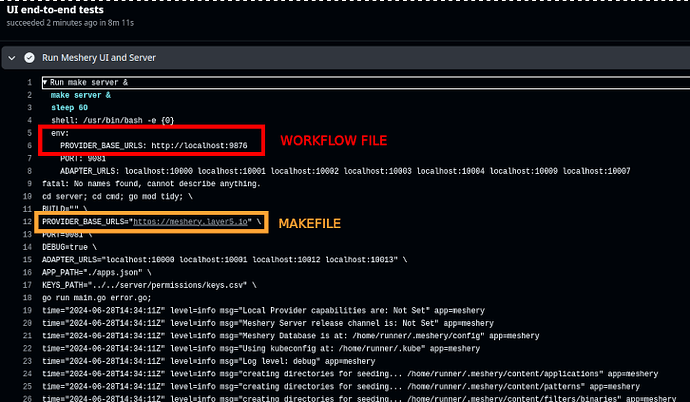Click the PROVIDER_BASE_URLS localhost:9876 env line
This screenshot has height=402, width=690.
(154, 146)
